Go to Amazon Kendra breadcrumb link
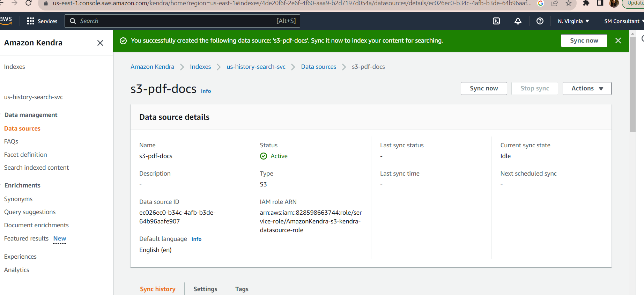 [152, 67]
